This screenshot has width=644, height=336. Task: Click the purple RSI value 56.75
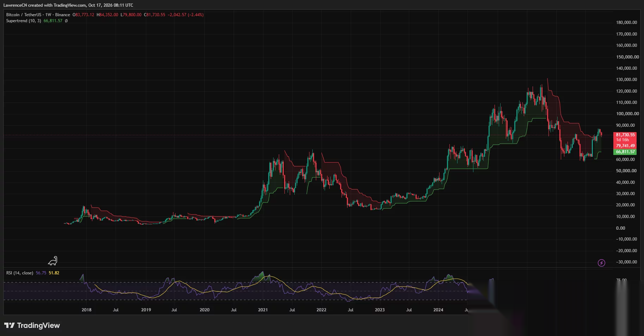click(x=41, y=273)
